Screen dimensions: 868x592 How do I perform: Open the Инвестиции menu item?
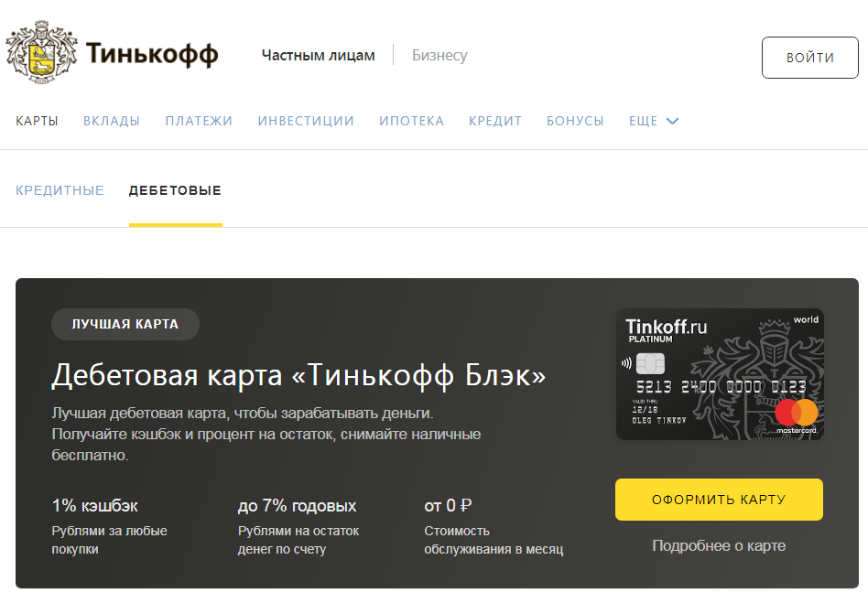[x=306, y=121]
